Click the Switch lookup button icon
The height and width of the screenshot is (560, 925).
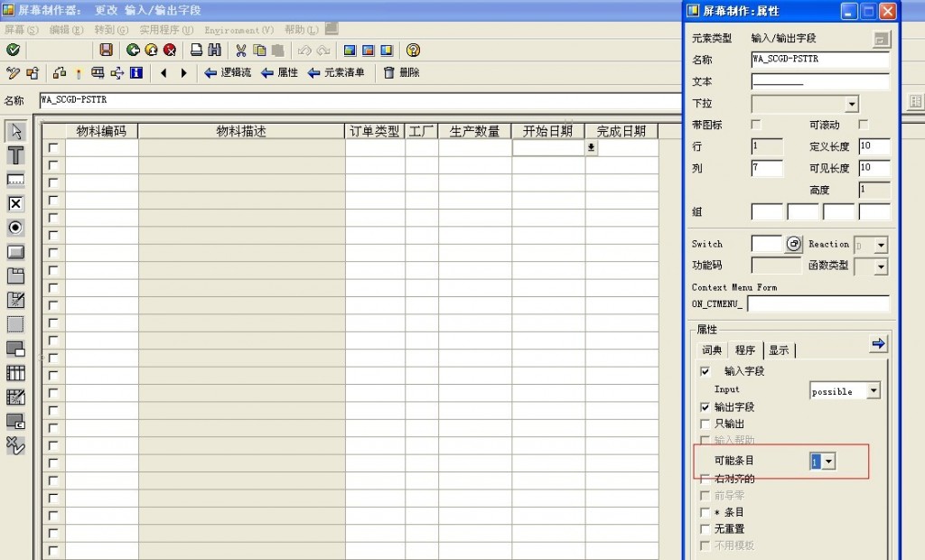(x=794, y=244)
